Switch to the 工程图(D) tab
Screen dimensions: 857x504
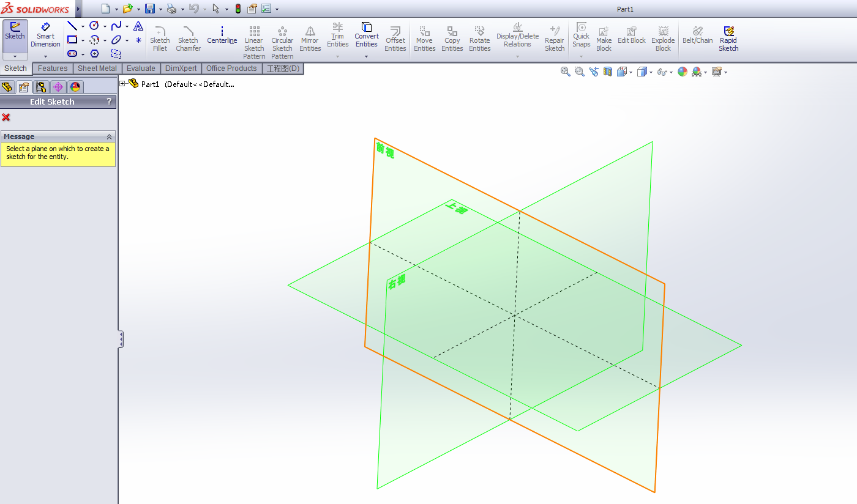(283, 69)
